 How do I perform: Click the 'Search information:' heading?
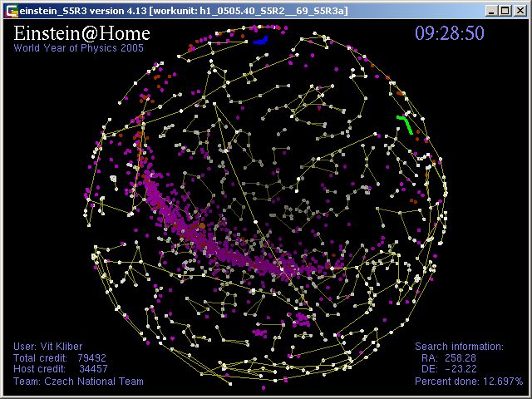(459, 347)
